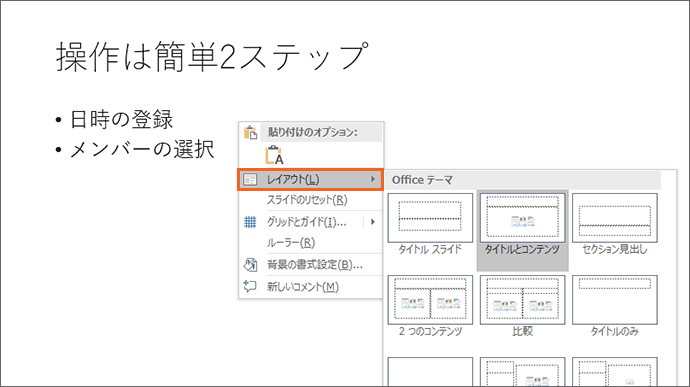
Task: Select グリッドとガイド(I)... menu entry
Action: (306, 222)
